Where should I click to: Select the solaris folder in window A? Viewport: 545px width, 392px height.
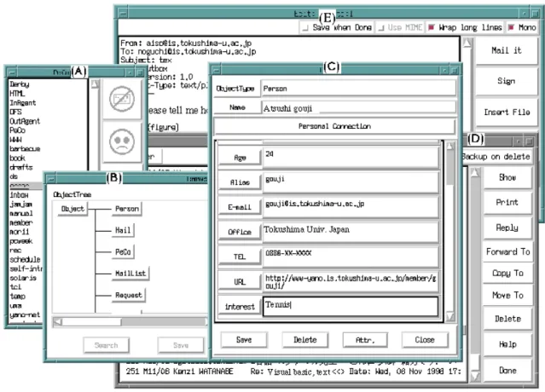click(x=23, y=278)
